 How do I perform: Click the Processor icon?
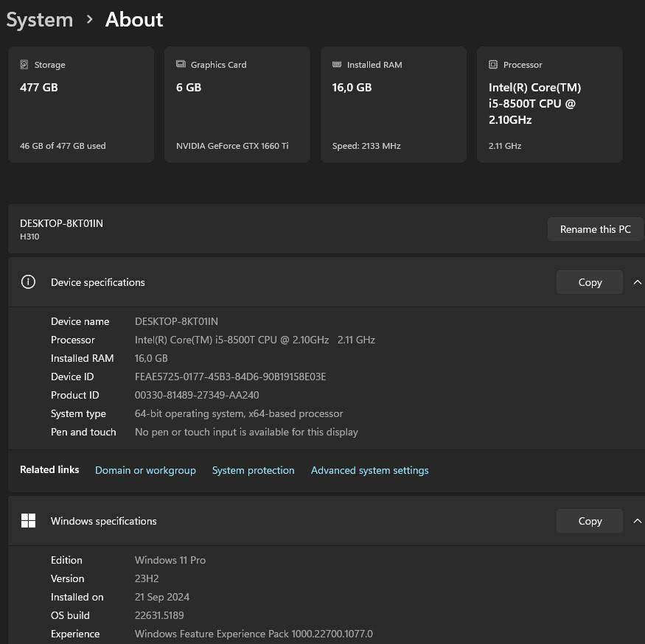point(493,65)
